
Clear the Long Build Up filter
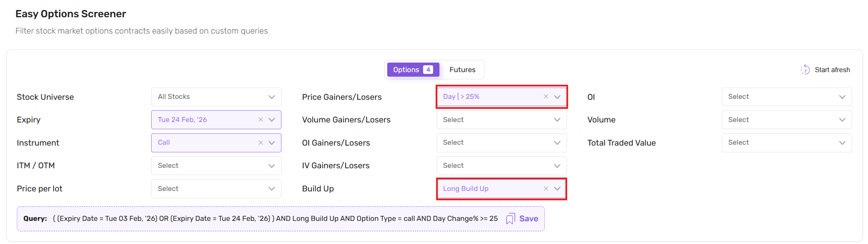(546, 189)
